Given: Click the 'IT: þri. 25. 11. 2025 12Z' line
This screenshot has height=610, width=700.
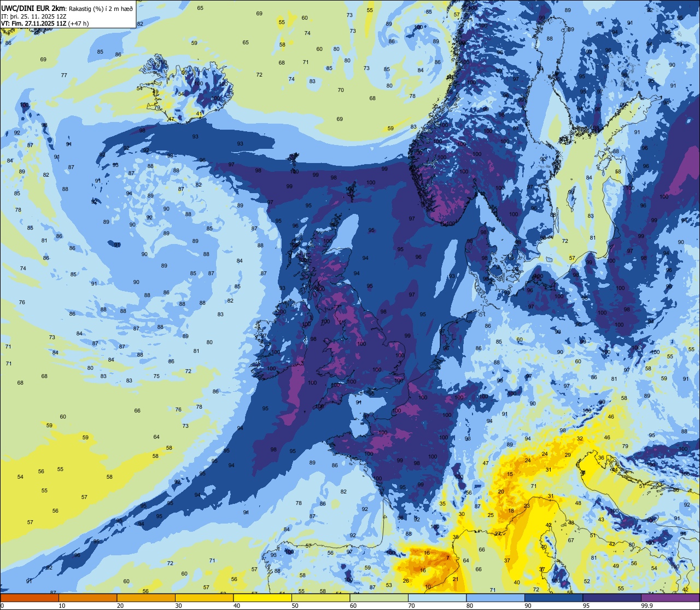Looking at the screenshot, I should tap(33, 15).
